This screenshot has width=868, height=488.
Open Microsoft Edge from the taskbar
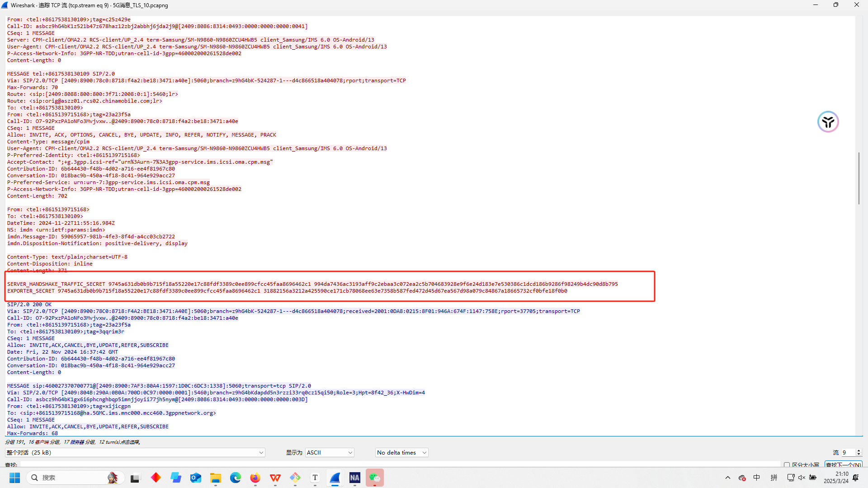[x=236, y=478]
